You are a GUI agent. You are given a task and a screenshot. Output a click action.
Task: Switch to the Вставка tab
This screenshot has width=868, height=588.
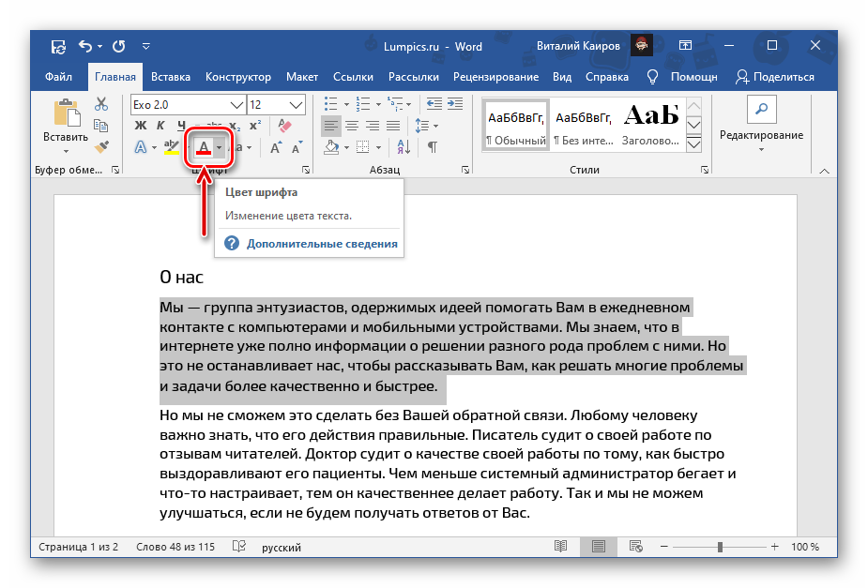[x=171, y=77]
